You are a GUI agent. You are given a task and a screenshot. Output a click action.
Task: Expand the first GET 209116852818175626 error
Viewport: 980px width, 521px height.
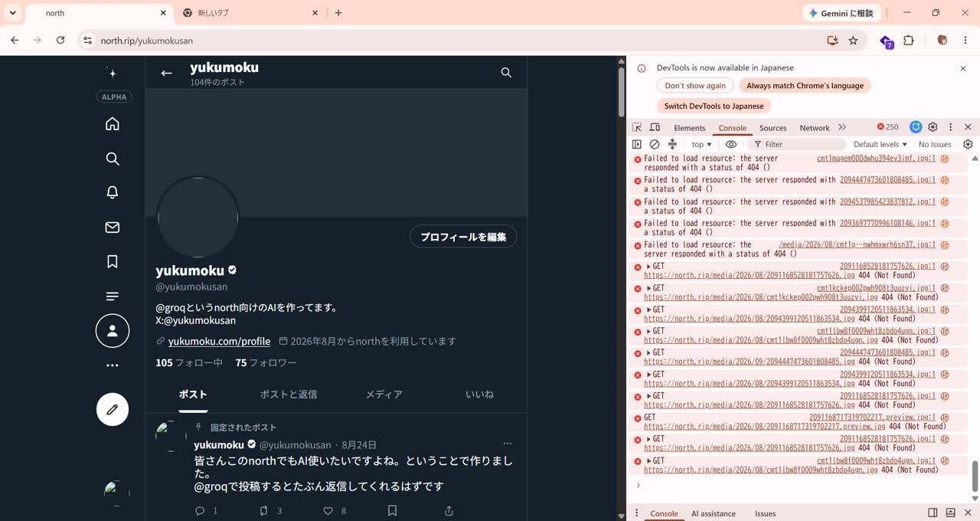click(649, 267)
